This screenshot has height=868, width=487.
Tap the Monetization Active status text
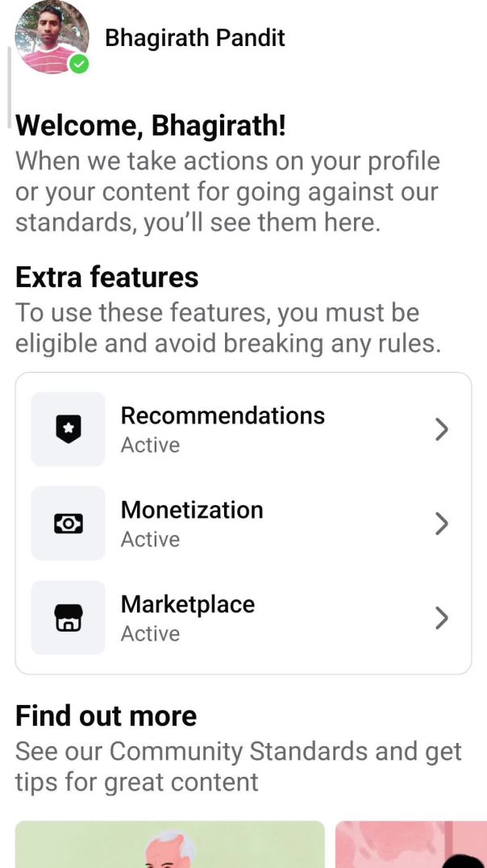point(150,540)
